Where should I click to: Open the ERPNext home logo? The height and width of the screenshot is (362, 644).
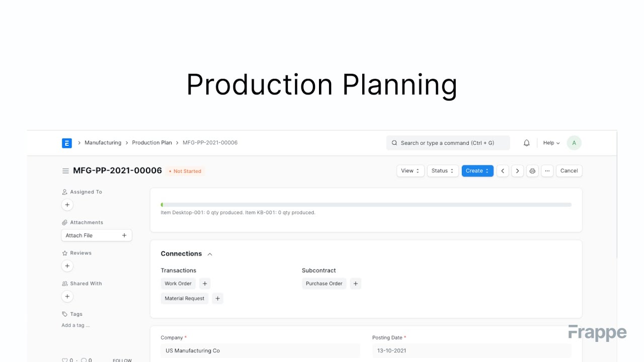[67, 143]
